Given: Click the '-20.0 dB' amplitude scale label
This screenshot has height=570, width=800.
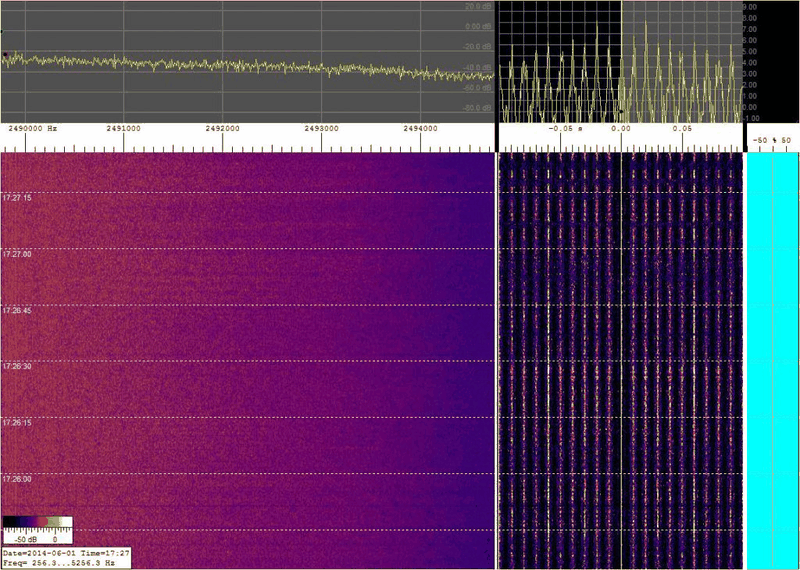Looking at the screenshot, I should click(x=479, y=47).
